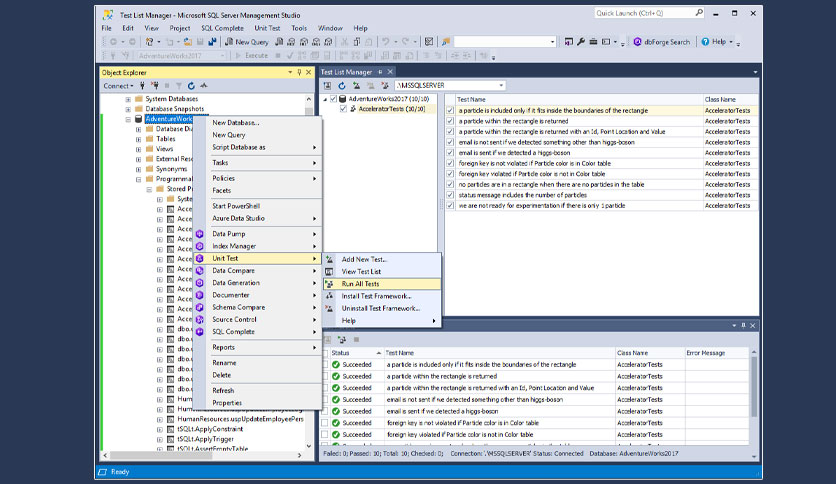
Task: Click the activity monitor icon in Object Explorer
Action: (204, 85)
